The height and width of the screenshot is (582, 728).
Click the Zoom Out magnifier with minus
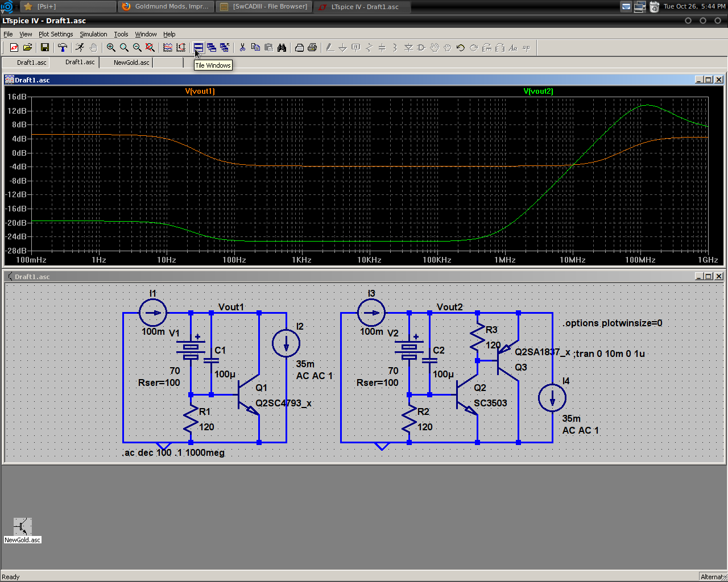coord(137,48)
